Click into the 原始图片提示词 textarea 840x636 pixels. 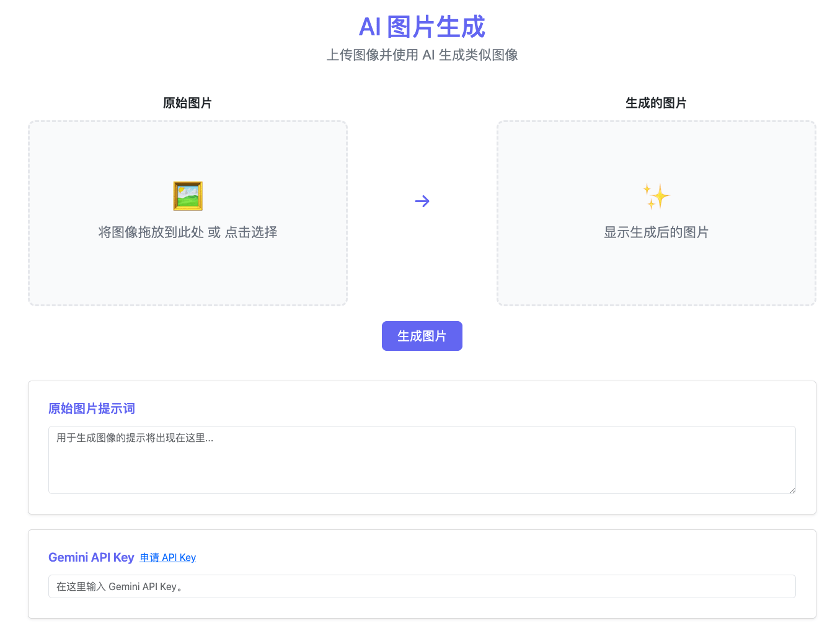pyautogui.click(x=422, y=460)
